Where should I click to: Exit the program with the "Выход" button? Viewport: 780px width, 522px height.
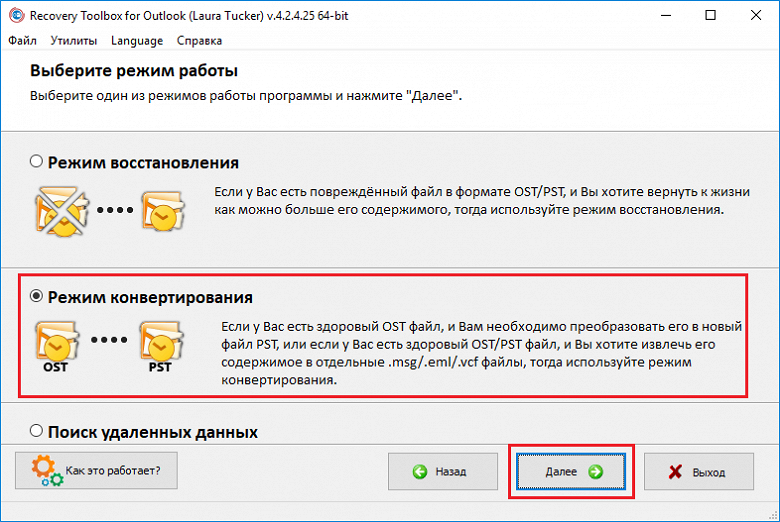click(699, 471)
